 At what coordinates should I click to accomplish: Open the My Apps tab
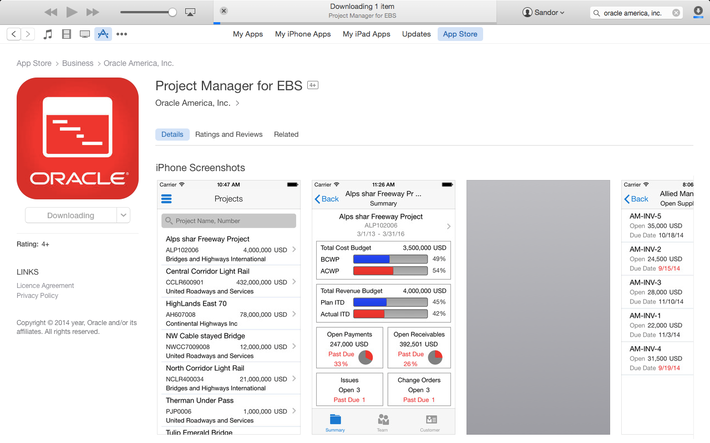point(248,34)
